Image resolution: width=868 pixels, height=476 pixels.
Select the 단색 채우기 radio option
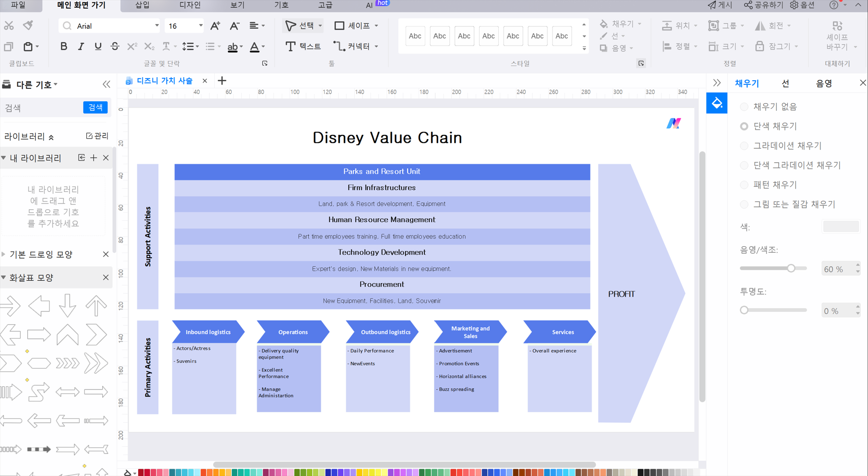point(744,126)
